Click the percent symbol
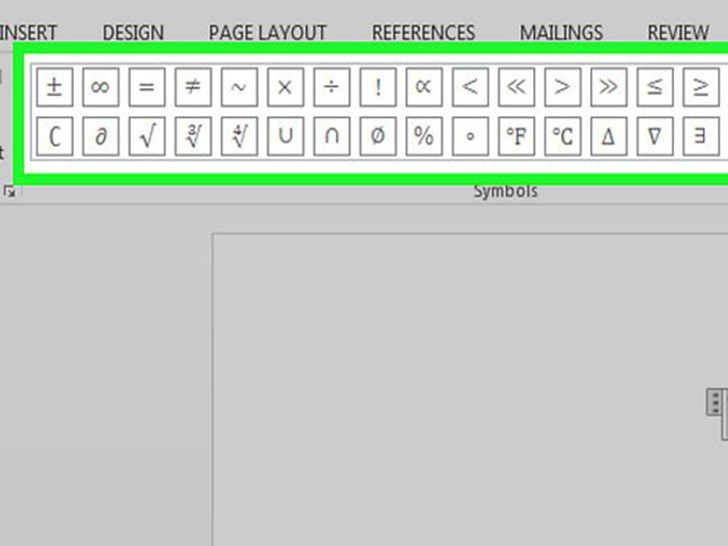This screenshot has width=728, height=546. pos(424,136)
